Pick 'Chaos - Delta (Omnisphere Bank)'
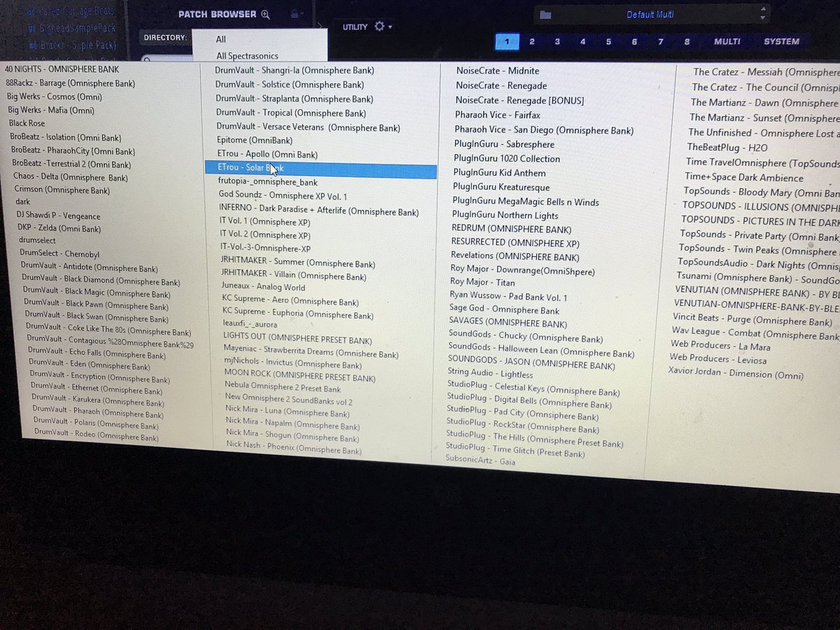The height and width of the screenshot is (630, 840). 71,177
